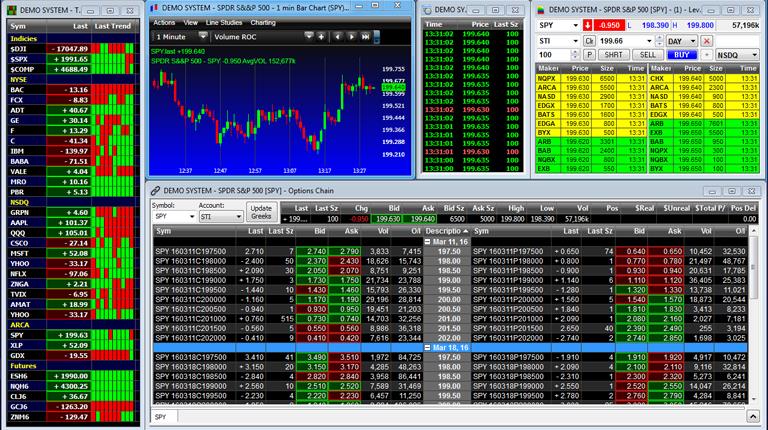Open the 199.66 price dropdown
The image size is (768, 430).
click(649, 41)
